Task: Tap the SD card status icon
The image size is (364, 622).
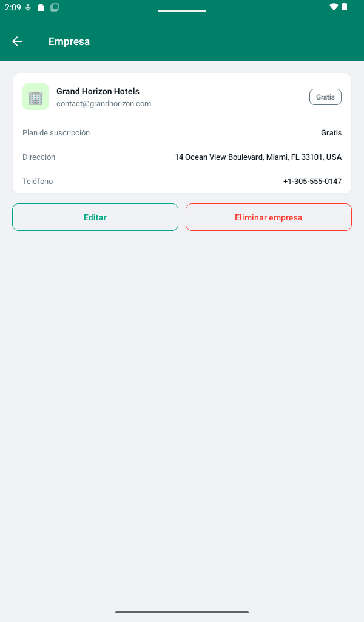Action: click(x=41, y=7)
